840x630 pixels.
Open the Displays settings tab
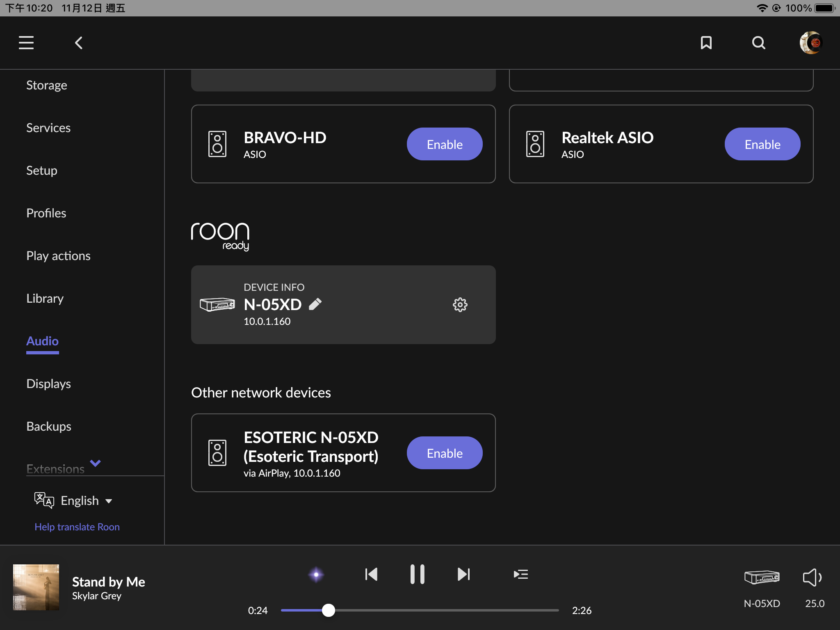click(49, 383)
